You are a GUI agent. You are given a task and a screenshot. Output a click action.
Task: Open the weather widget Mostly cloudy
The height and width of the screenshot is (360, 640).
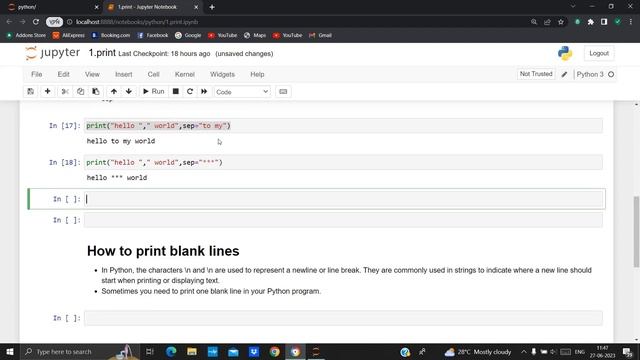478,351
